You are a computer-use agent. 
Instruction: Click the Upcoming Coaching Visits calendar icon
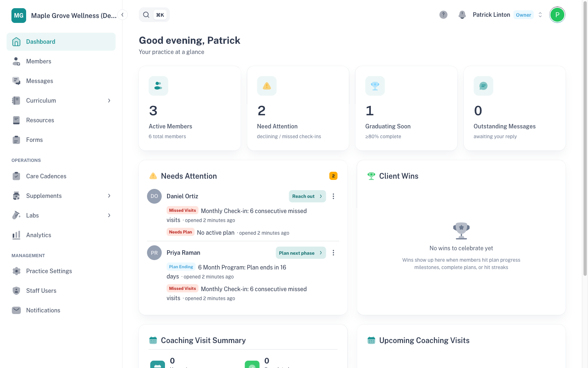click(x=371, y=340)
